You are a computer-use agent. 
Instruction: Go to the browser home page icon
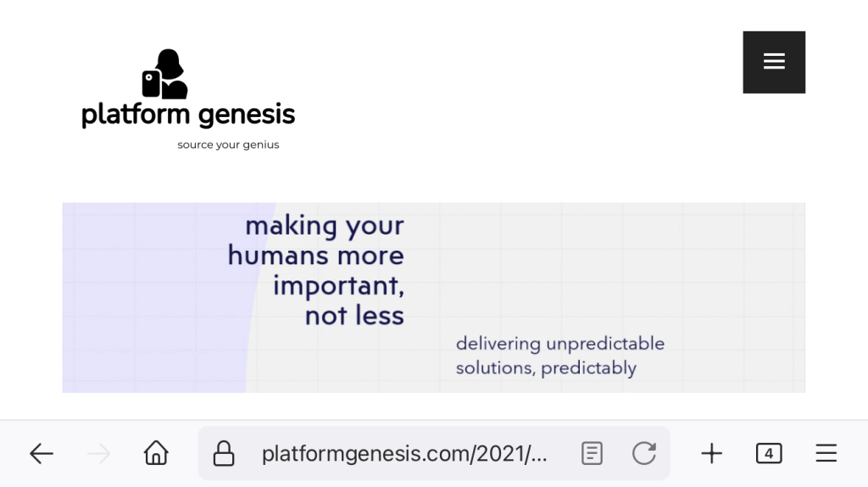click(156, 454)
